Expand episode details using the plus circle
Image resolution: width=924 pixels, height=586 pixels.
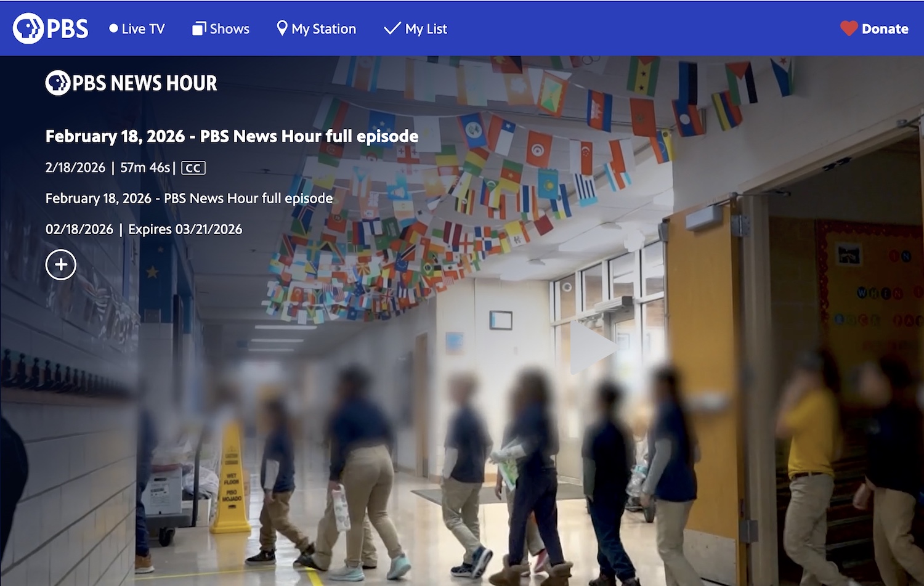60,264
